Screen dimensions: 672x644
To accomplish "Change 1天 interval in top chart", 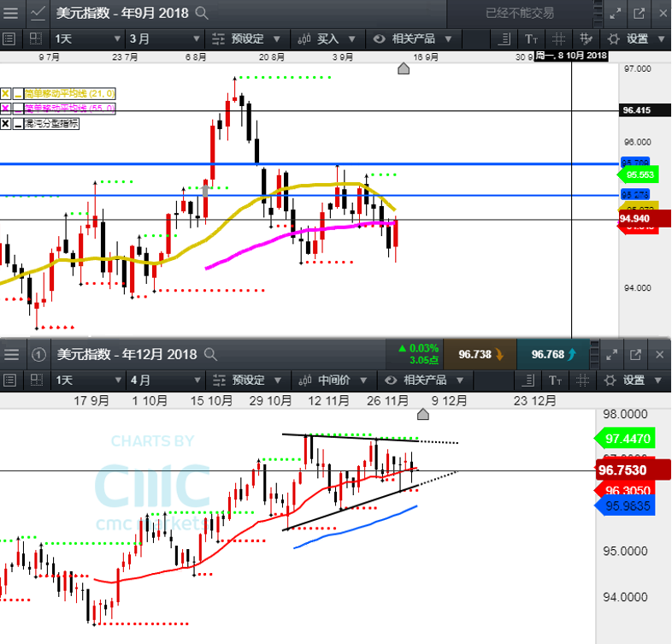I will 87,39.
